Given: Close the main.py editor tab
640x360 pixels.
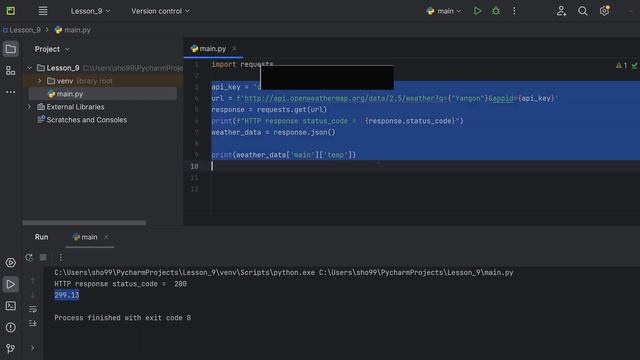Looking at the screenshot, I should pyautogui.click(x=234, y=49).
